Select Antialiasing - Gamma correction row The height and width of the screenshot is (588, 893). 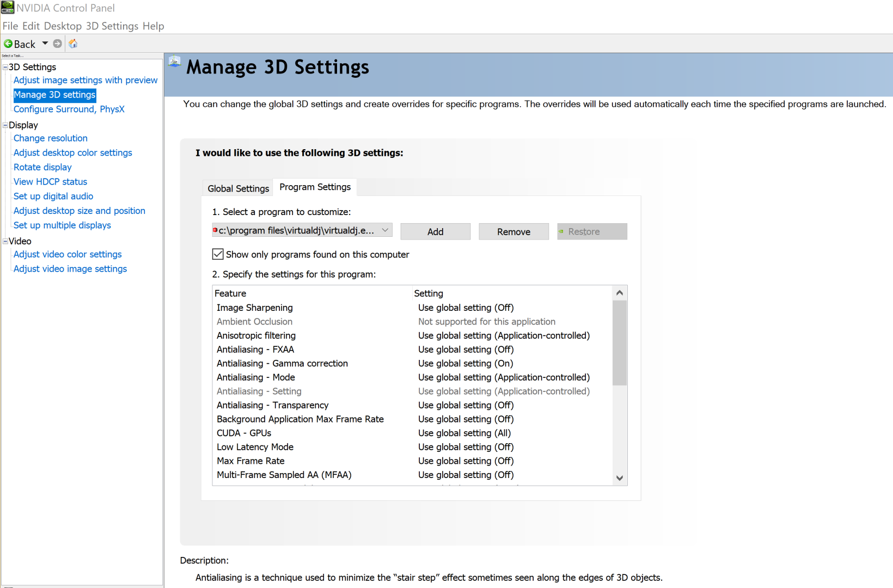413,364
